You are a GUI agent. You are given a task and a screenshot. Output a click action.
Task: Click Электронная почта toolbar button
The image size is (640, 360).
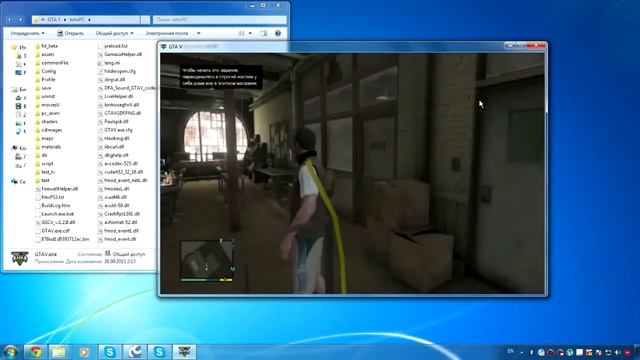coord(167,33)
